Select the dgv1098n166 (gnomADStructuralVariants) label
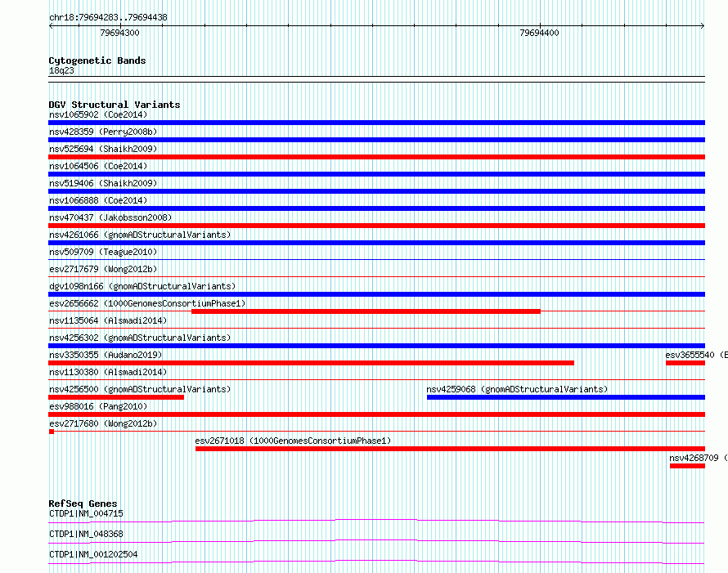Screen dimensions: 728x573 click(142, 286)
